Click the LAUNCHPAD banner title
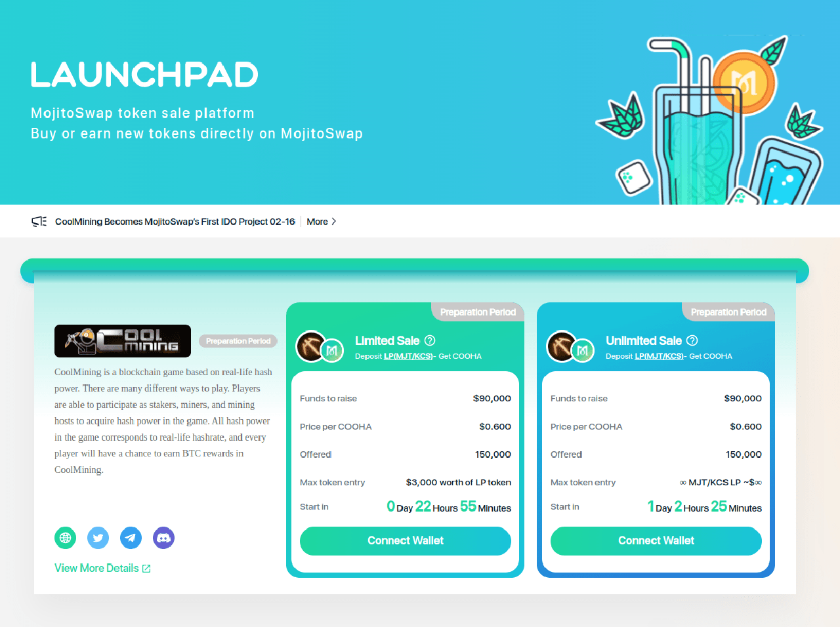 tap(144, 75)
